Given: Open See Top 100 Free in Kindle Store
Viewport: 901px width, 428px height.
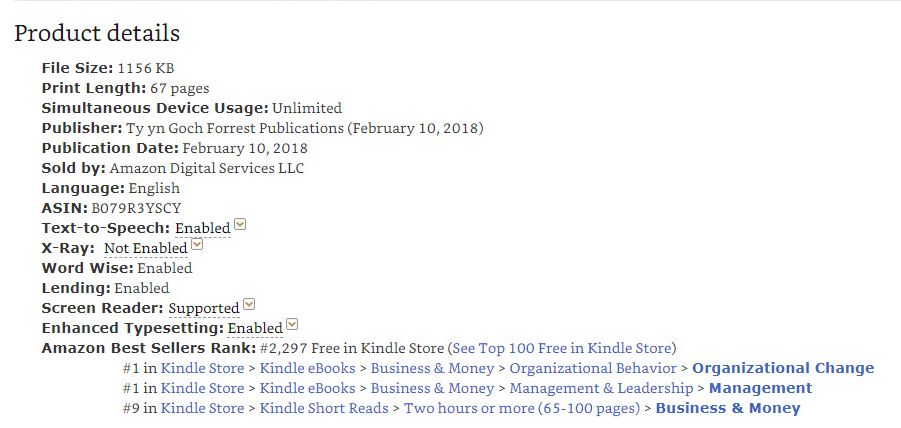Looking at the screenshot, I should [563, 348].
